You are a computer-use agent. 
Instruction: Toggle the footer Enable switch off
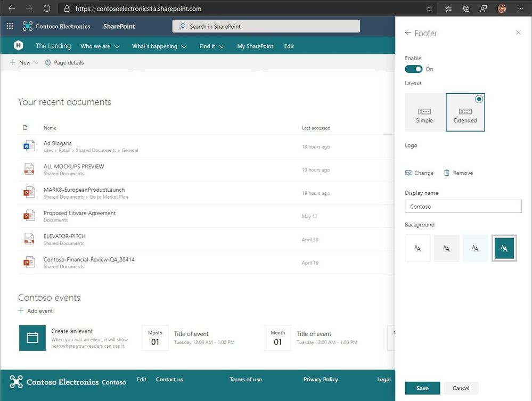pos(413,69)
